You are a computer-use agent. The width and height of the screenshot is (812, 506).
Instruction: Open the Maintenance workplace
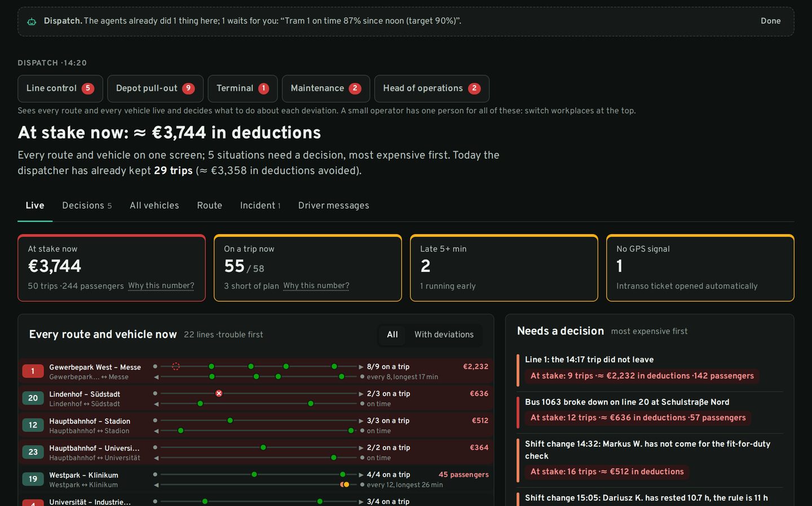pyautogui.click(x=325, y=89)
